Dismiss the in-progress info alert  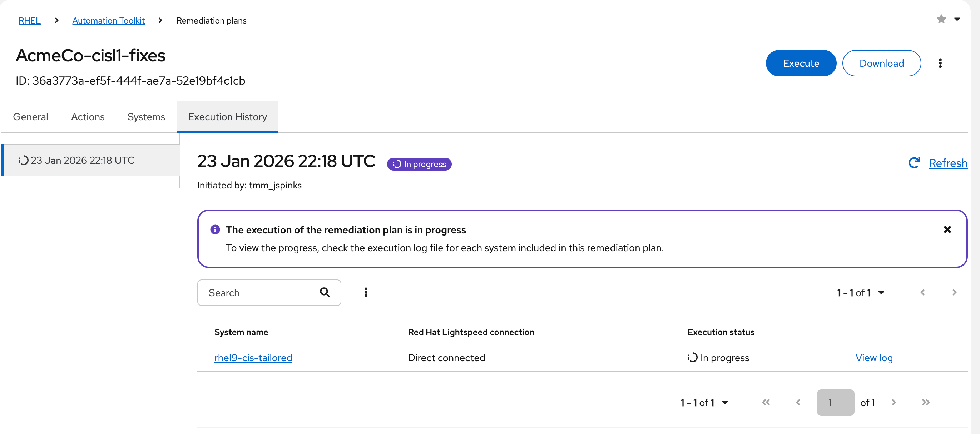click(x=947, y=229)
